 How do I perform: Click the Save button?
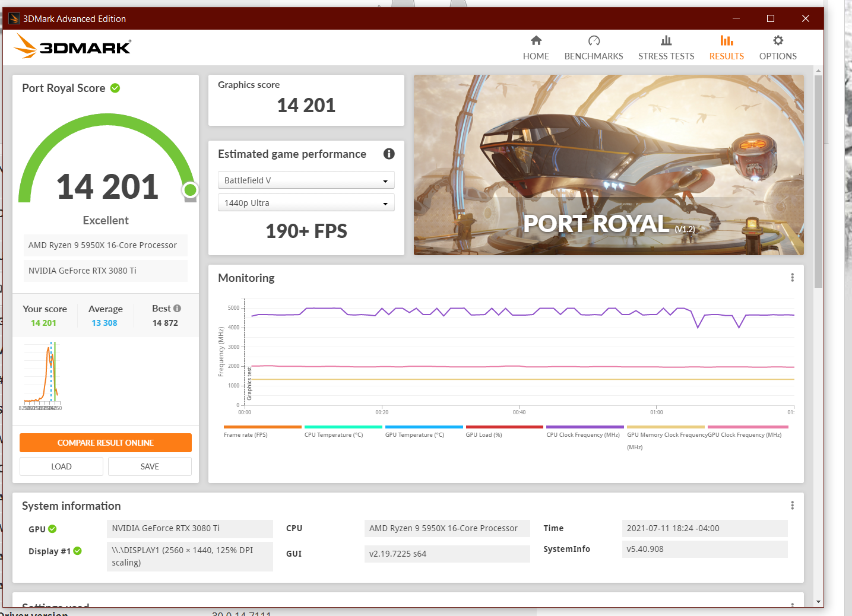click(x=150, y=466)
